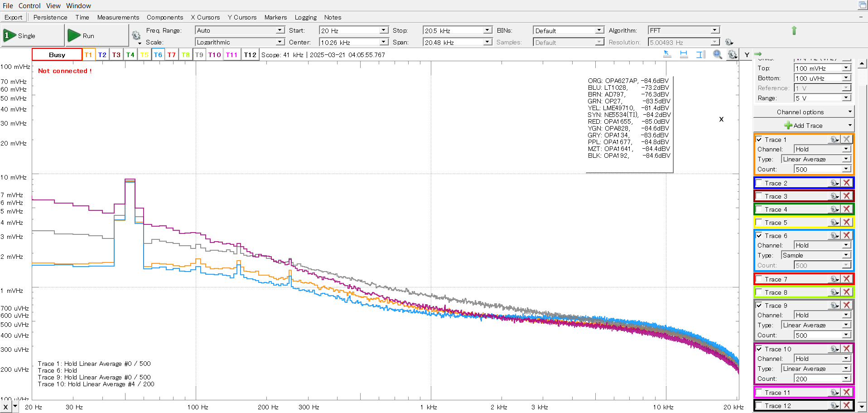Open the Logging toolbar item

[x=306, y=17]
